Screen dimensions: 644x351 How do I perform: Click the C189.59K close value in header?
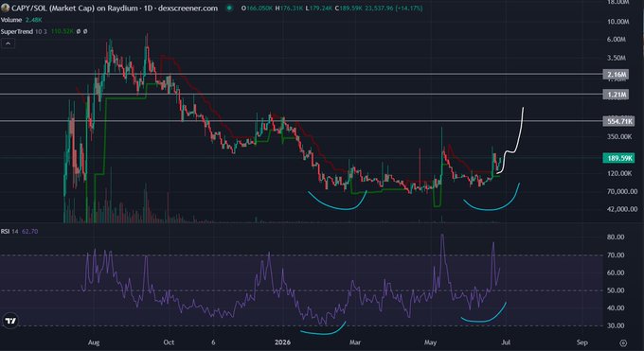[x=349, y=9]
